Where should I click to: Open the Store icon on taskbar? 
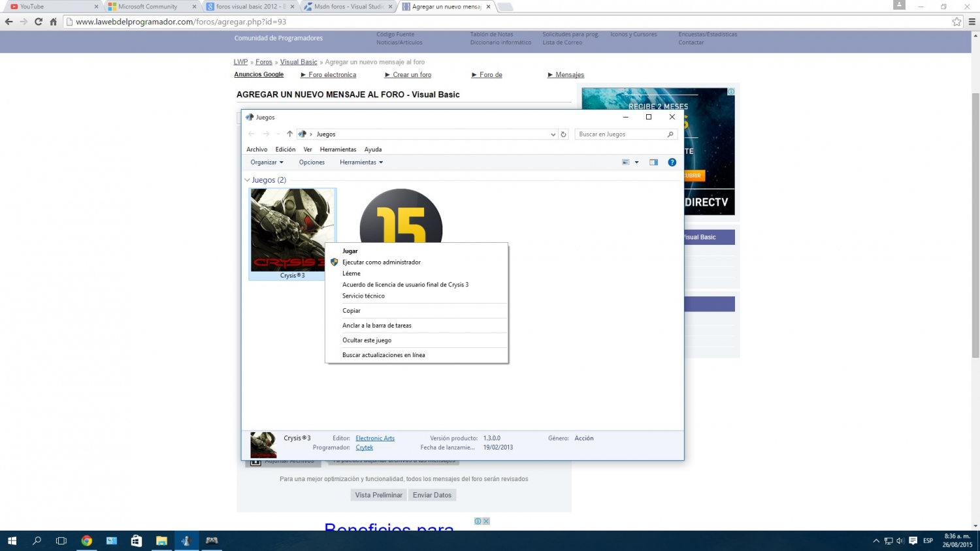point(137,541)
